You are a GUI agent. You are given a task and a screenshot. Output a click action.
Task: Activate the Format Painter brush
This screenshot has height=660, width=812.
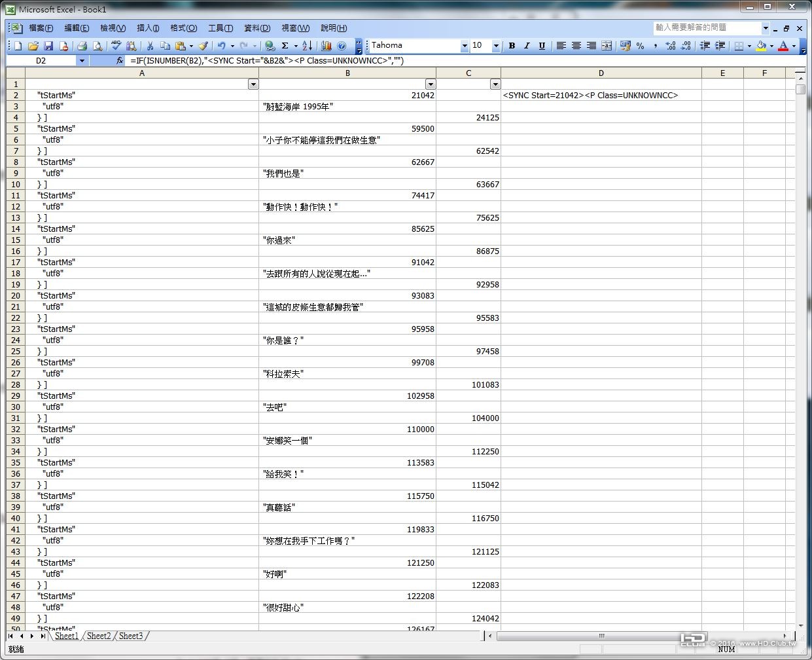pyautogui.click(x=204, y=46)
